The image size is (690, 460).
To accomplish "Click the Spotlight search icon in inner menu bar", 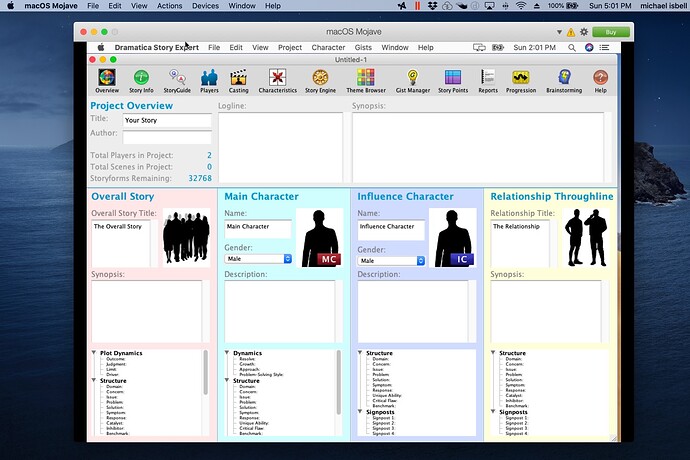I will pyautogui.click(x=572, y=48).
